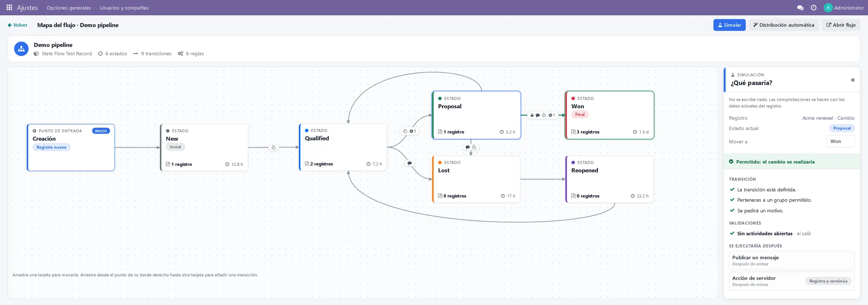Click the Registro nuevo tag on Creación
The width and height of the screenshot is (868, 305).
[x=51, y=147]
